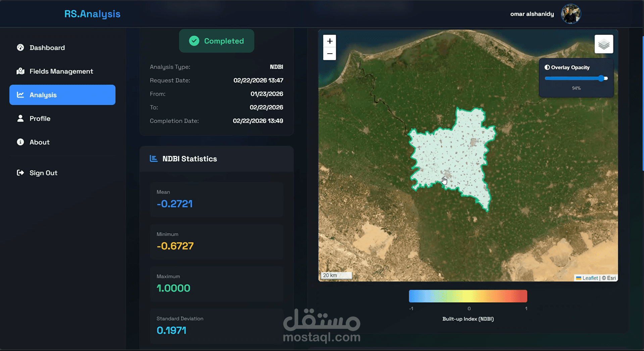Open the map layers control
The image size is (644, 351).
(x=604, y=44)
